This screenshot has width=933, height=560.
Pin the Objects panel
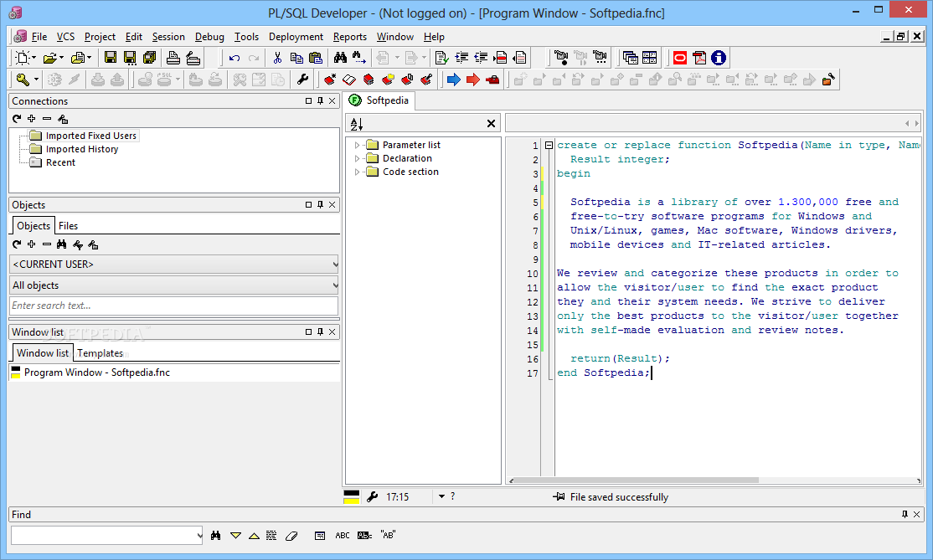[319, 204]
